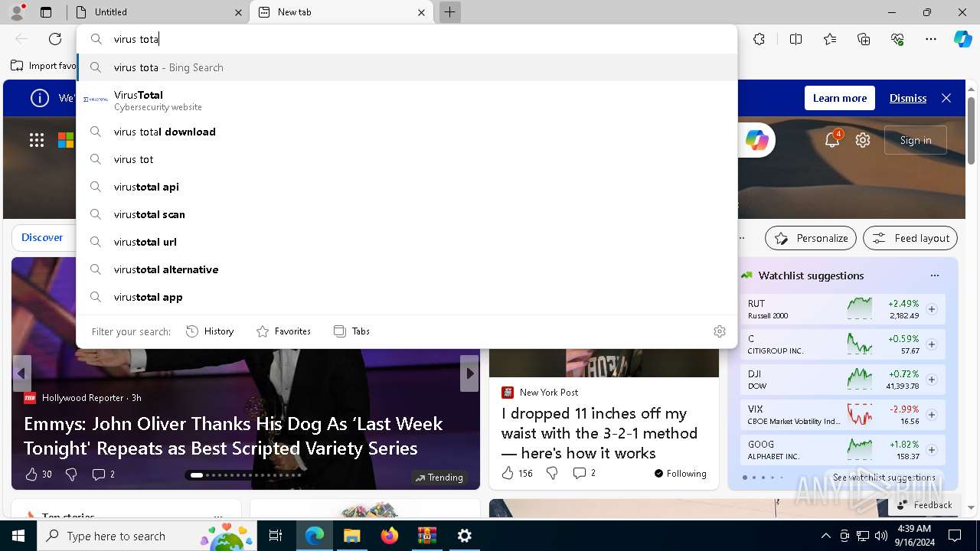Open Copilot icon in page header
The width and height of the screenshot is (980, 551).
tap(757, 140)
